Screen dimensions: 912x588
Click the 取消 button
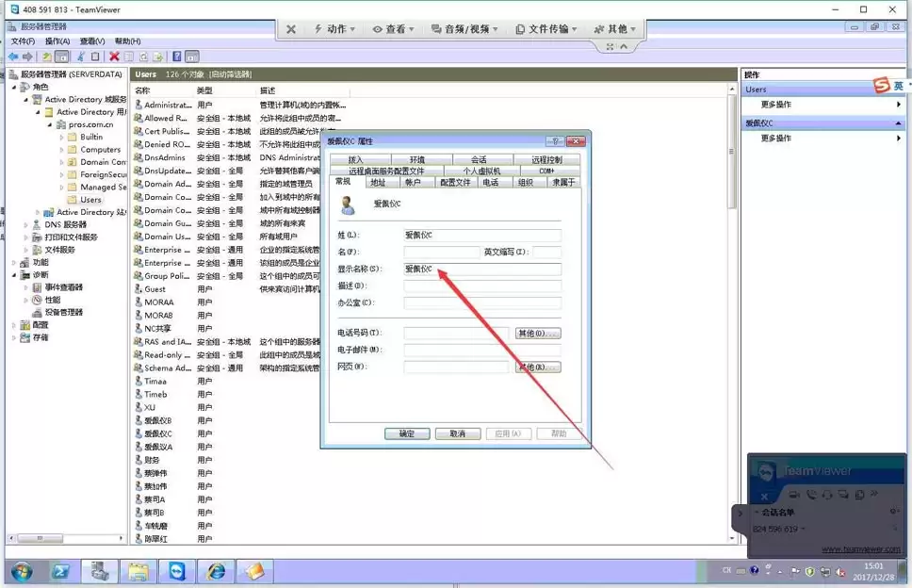(x=458, y=433)
